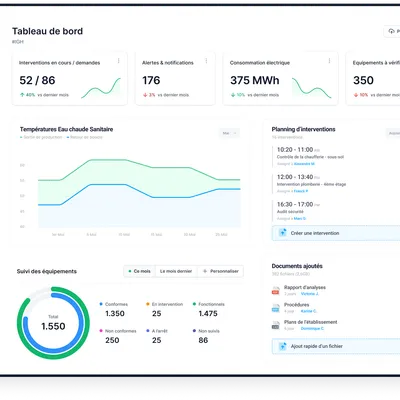Select the Ce mois tab

click(140, 271)
